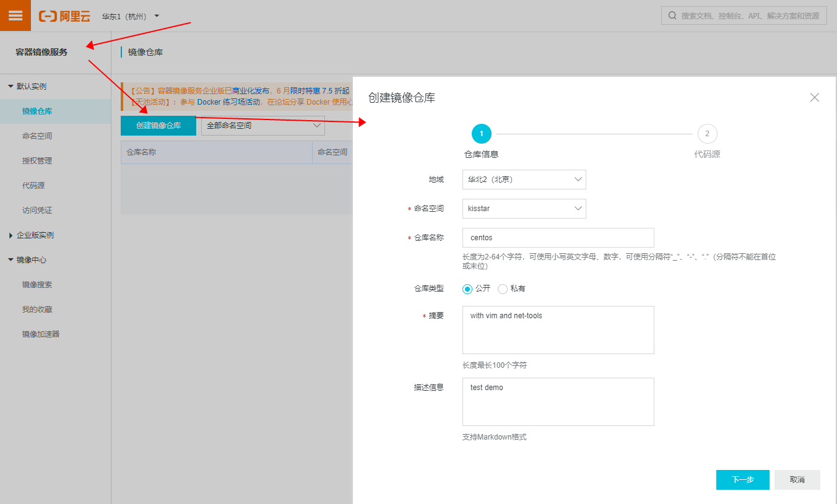Open 代码源 in the sidebar
The width and height of the screenshot is (837, 504).
pyautogui.click(x=33, y=186)
